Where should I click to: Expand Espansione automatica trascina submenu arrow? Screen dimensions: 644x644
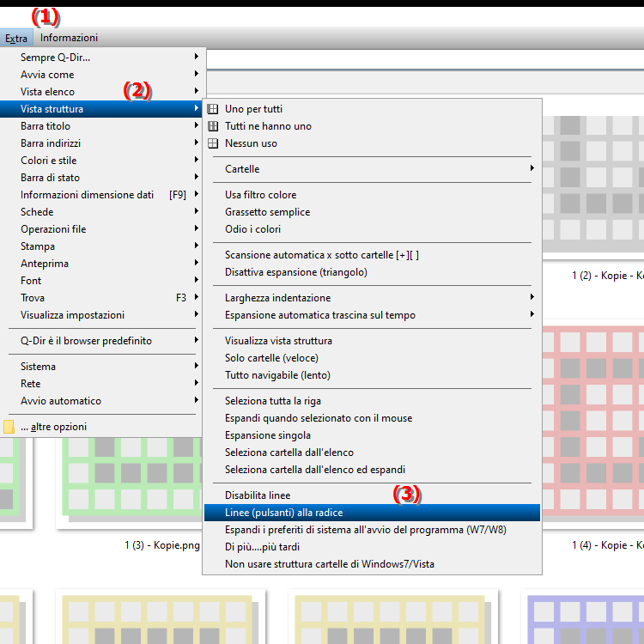click(x=532, y=314)
